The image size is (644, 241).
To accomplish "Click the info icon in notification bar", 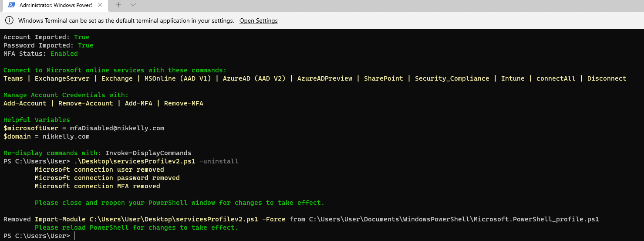I will [x=9, y=20].
